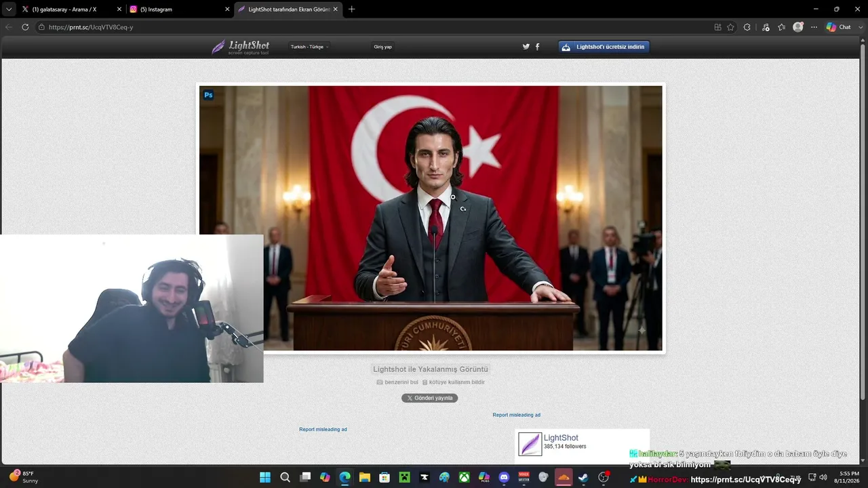
Task: Open the Edge favorites list icon
Action: coord(782,27)
